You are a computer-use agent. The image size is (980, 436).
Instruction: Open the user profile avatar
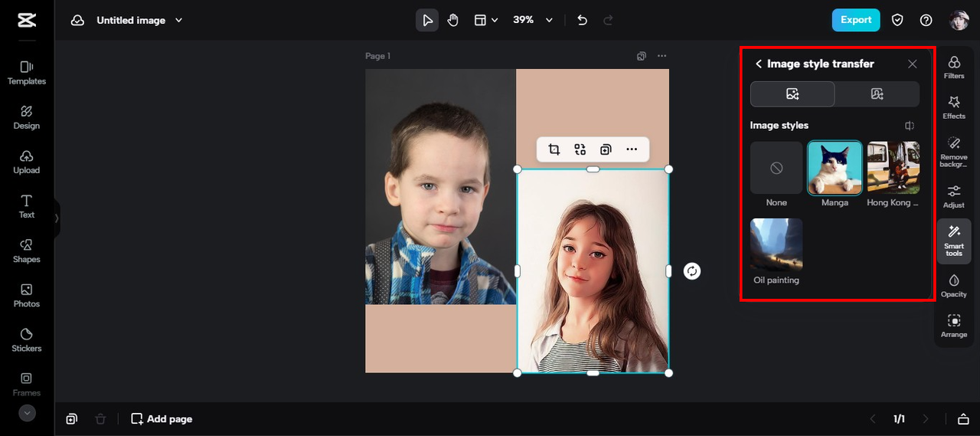[959, 20]
